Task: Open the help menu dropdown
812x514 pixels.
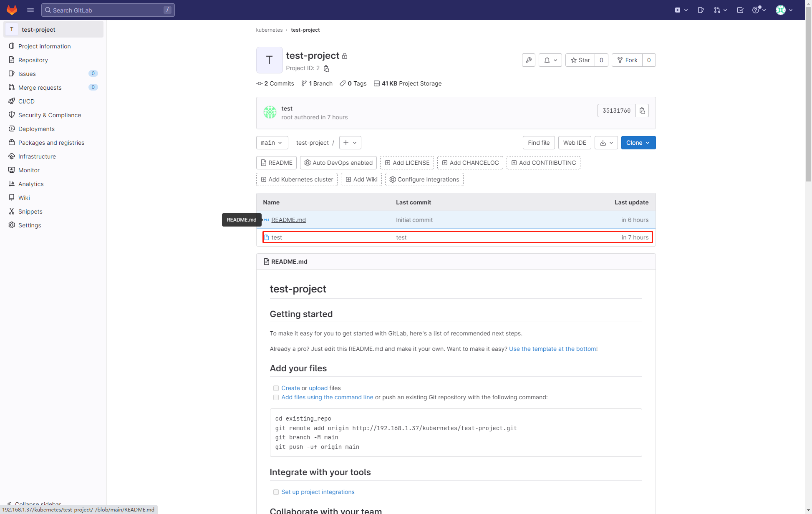Action: pos(759,10)
